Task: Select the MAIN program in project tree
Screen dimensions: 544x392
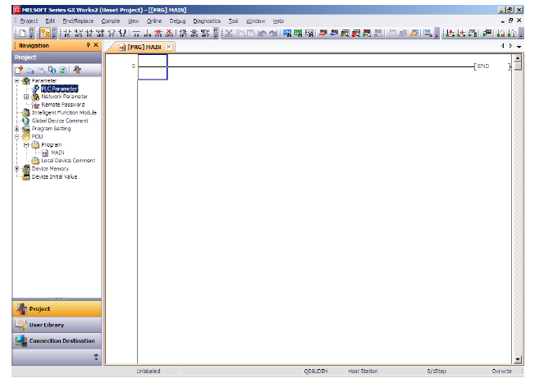Action: tap(57, 153)
